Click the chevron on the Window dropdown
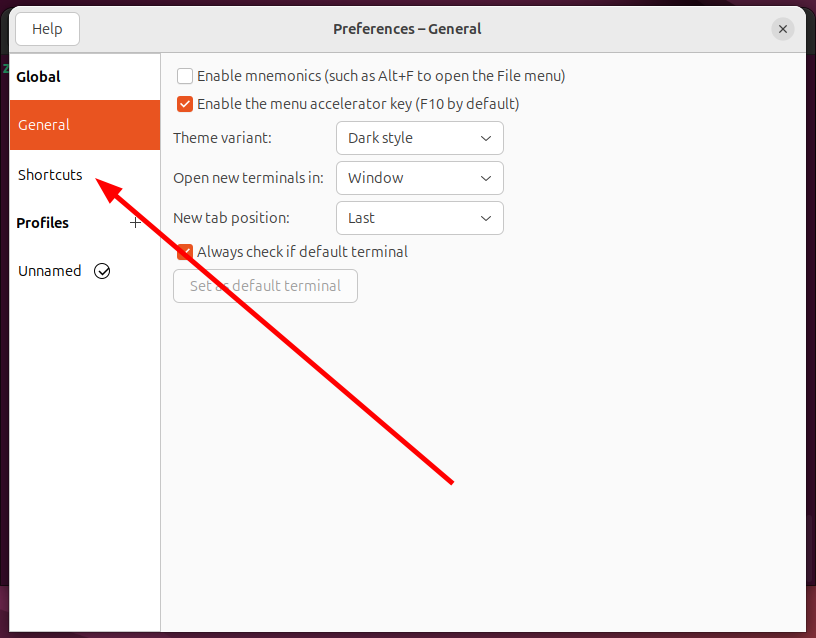The width and height of the screenshot is (816, 638). (487, 178)
